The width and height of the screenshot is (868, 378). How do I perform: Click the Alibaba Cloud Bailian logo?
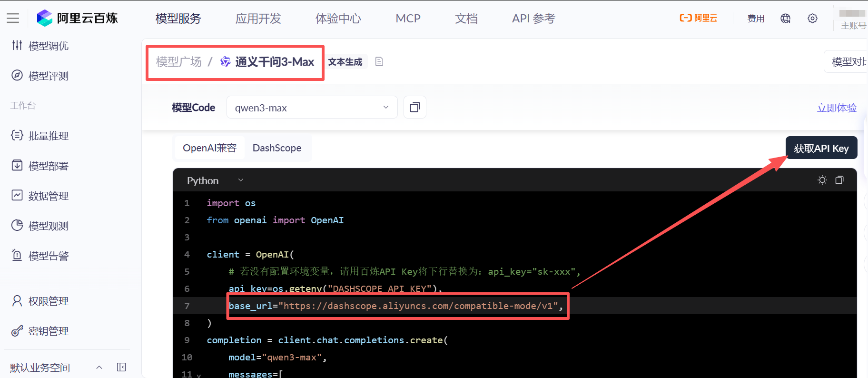tap(77, 18)
